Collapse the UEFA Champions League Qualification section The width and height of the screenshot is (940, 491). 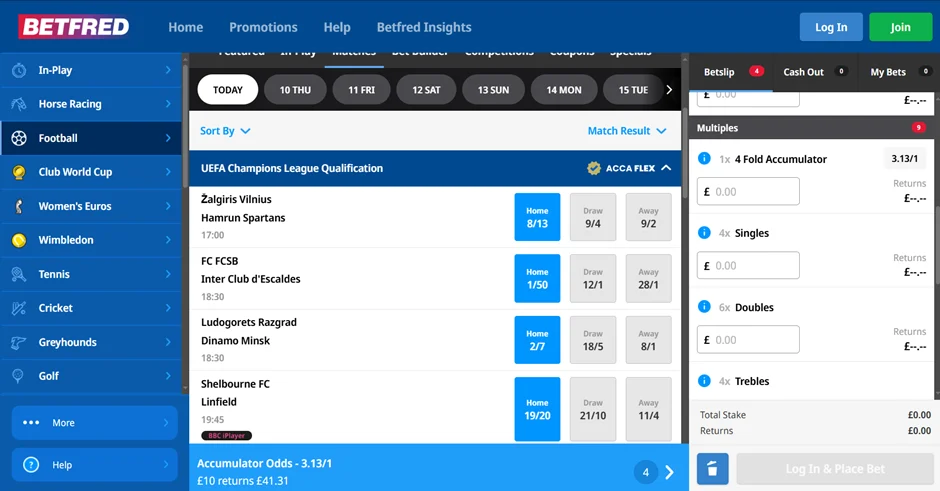pyautogui.click(x=666, y=168)
